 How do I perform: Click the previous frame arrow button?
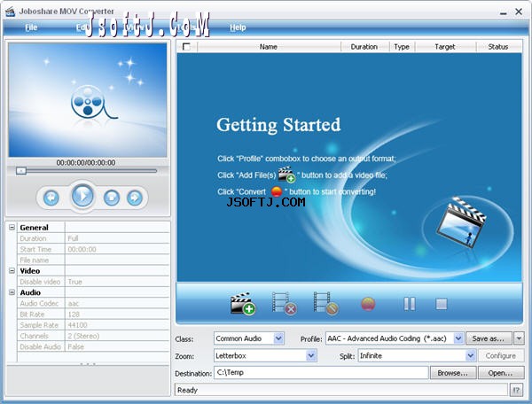(x=51, y=198)
